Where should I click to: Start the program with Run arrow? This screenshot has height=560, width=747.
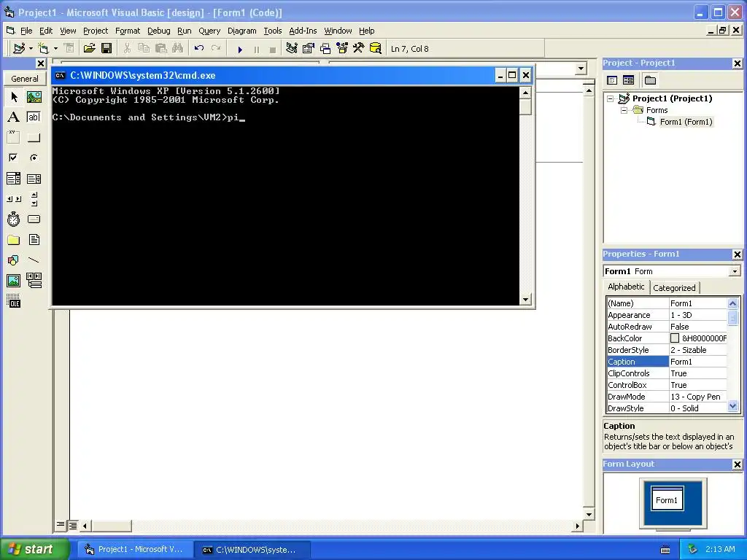click(240, 49)
